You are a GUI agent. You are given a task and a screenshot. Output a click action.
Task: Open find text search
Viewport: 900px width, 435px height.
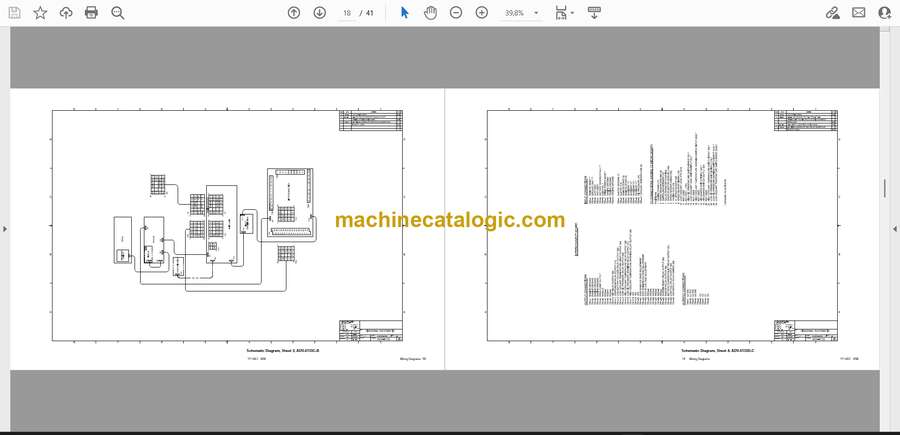(x=118, y=13)
